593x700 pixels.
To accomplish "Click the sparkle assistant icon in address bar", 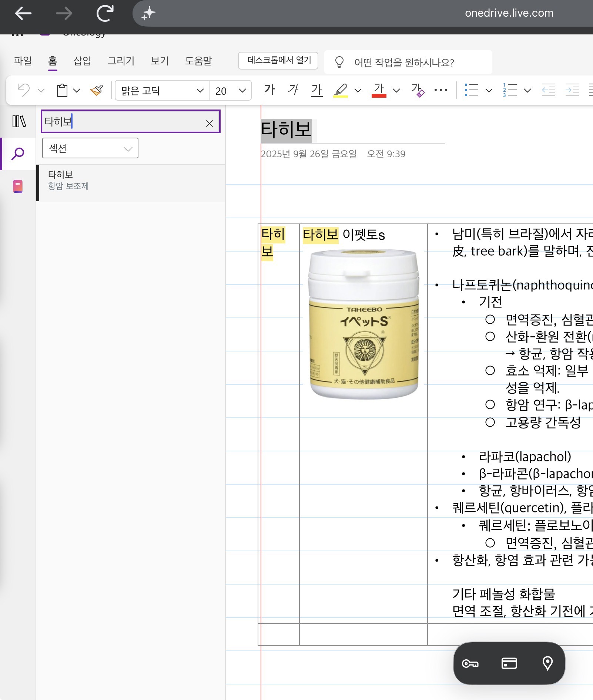I will 148,14.
